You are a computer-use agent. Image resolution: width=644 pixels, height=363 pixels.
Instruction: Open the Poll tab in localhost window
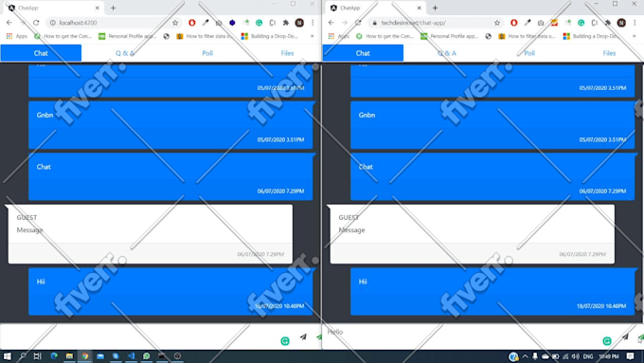[207, 53]
